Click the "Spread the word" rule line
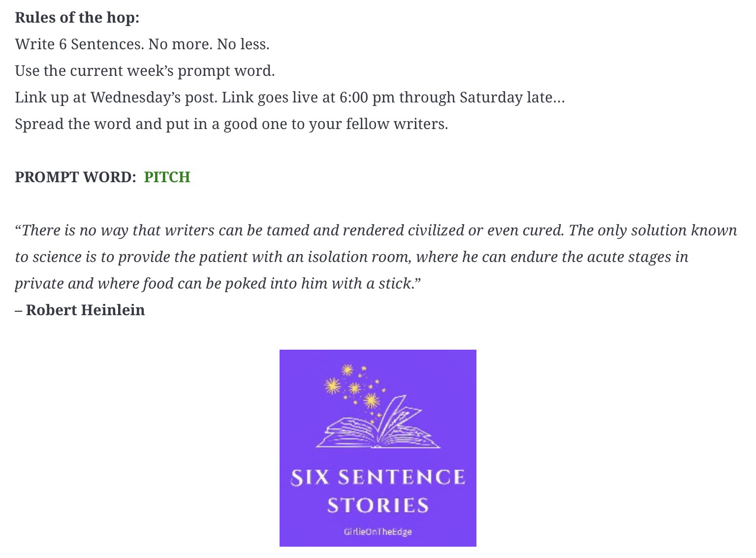The height and width of the screenshot is (558, 756). coord(231,124)
